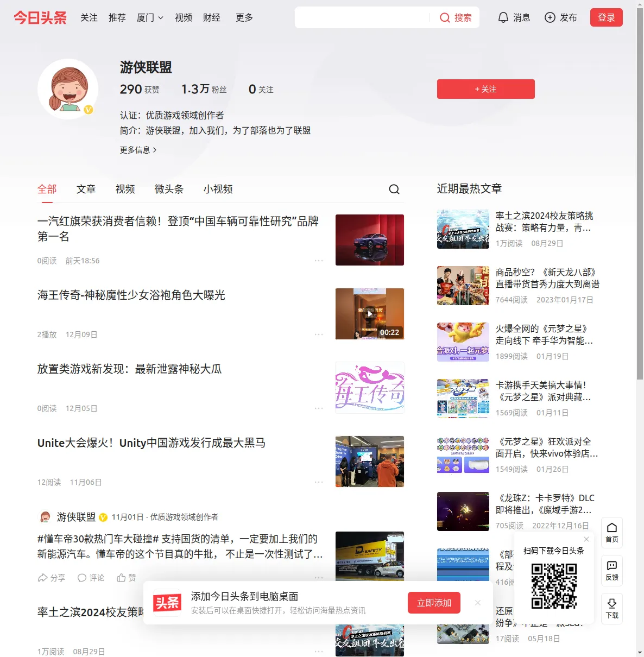Open 视频 in top navigation
Viewport: 644px width, 657px height.
[x=184, y=17]
